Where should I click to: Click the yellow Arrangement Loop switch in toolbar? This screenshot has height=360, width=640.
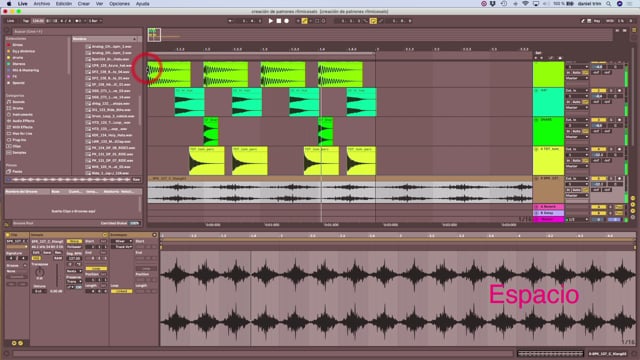pyautogui.click(x=373, y=21)
